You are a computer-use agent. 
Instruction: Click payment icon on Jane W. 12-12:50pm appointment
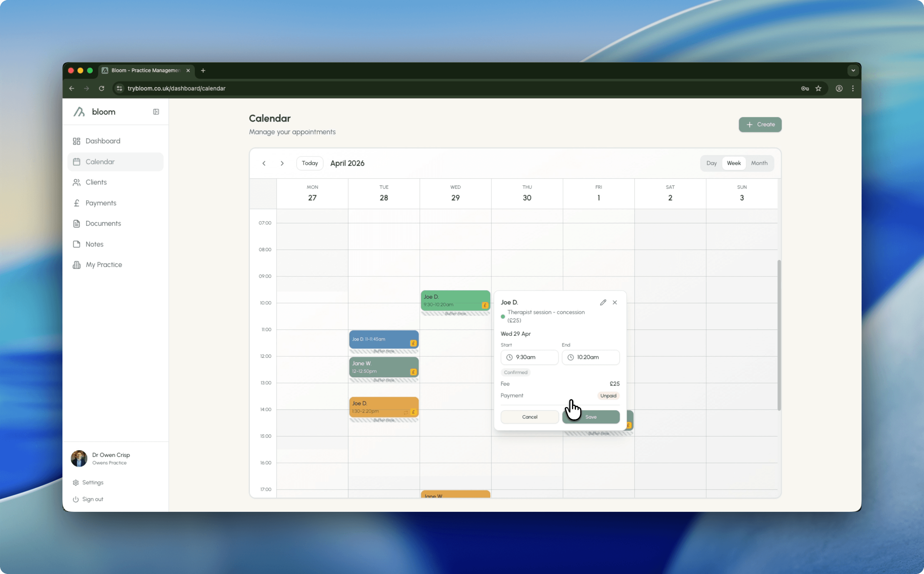413,372
